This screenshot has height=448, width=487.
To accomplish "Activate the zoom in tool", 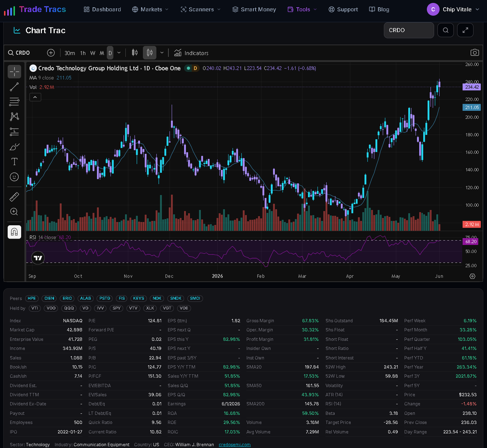I will point(14,211).
